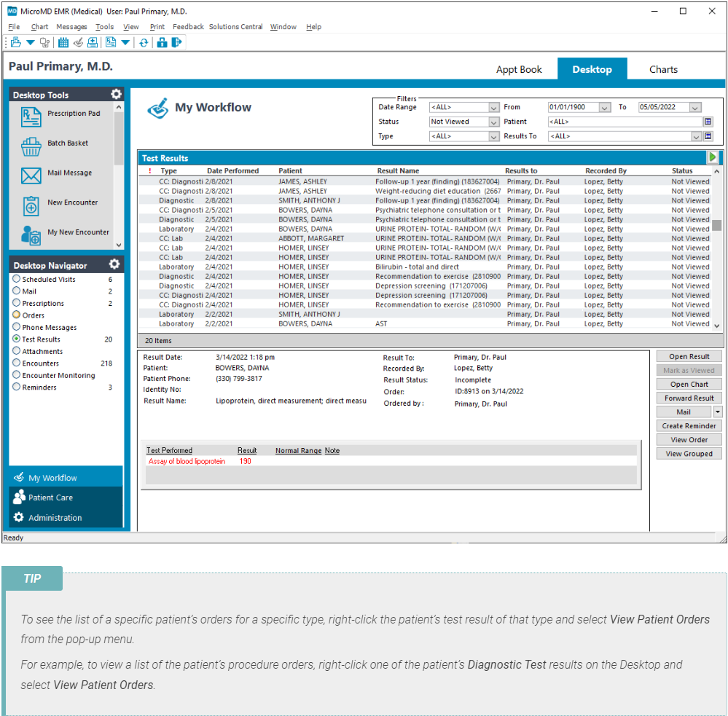Click the exit door logout toolbar icon
The height and width of the screenshot is (716, 728).
(176, 43)
